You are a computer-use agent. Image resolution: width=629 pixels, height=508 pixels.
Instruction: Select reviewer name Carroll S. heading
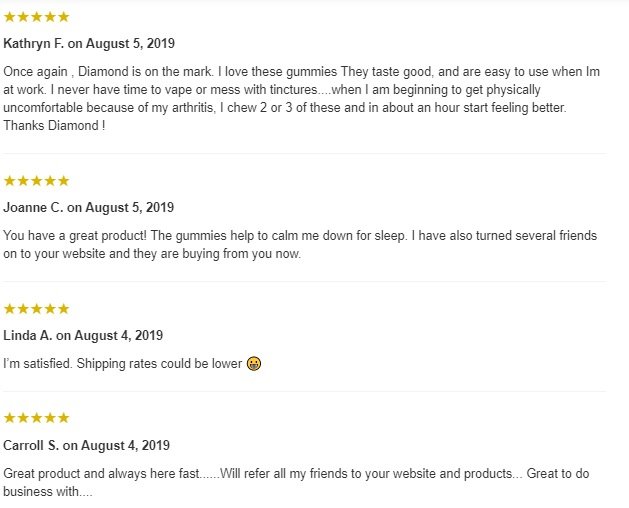point(31,445)
